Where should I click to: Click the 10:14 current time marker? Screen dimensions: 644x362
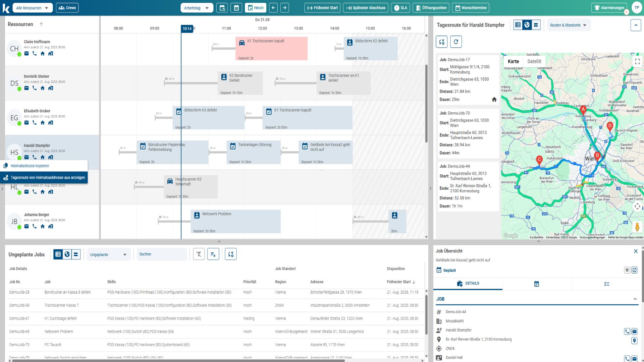pos(187,28)
